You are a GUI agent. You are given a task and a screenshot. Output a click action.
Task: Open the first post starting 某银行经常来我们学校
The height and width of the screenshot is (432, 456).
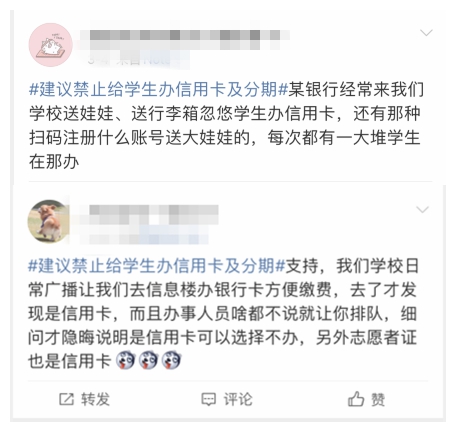pyautogui.click(x=226, y=125)
